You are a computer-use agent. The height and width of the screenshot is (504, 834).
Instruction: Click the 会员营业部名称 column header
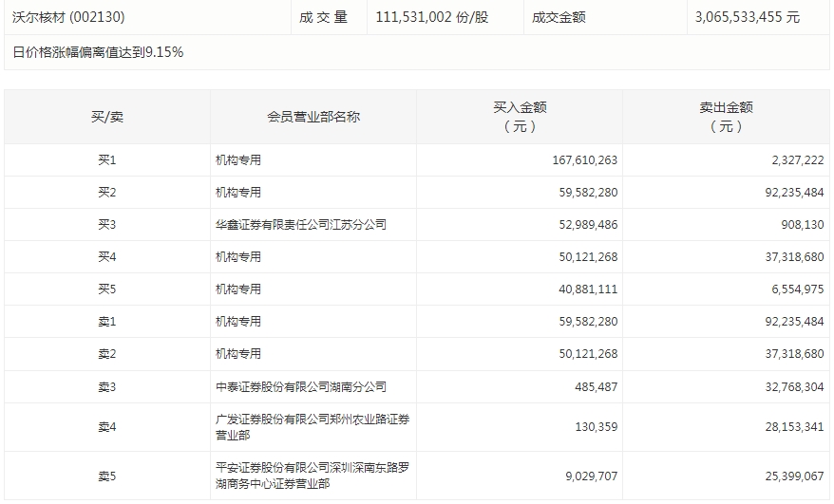click(313, 117)
